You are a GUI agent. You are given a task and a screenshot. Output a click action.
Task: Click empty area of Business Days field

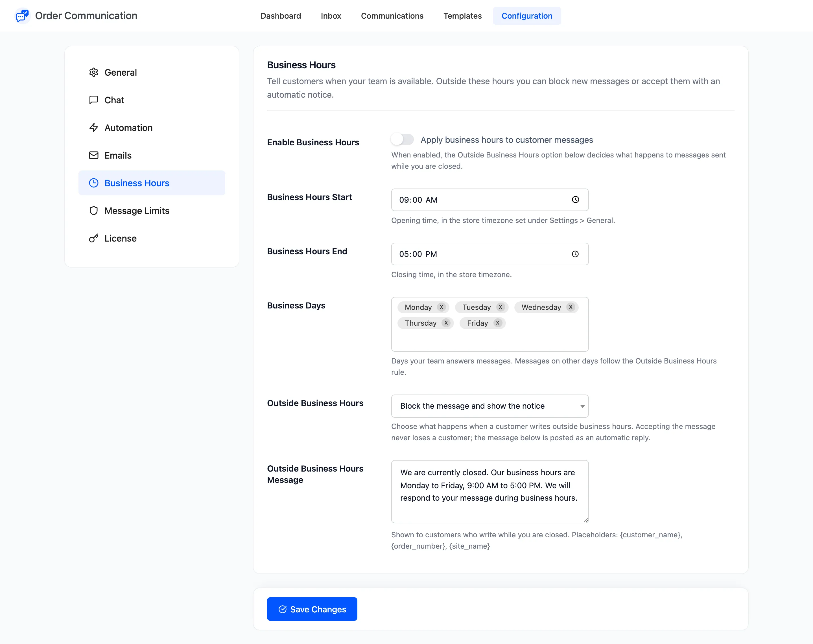489,341
